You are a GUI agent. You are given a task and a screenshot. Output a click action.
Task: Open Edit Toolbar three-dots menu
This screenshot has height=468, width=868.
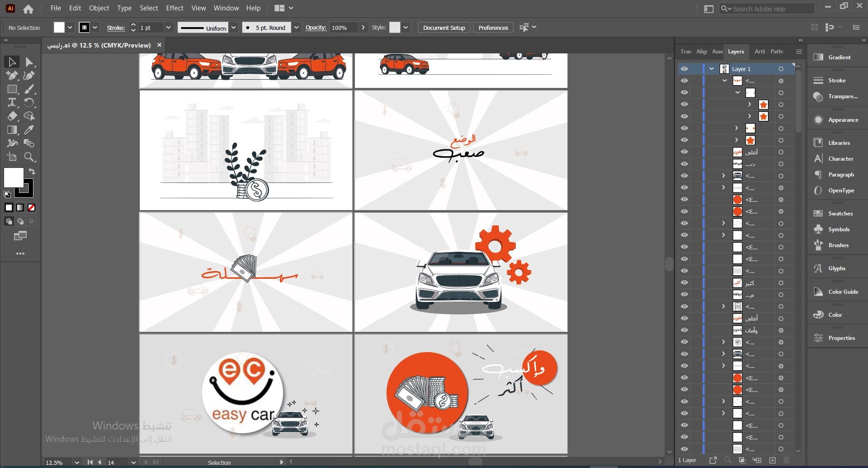coord(20,253)
